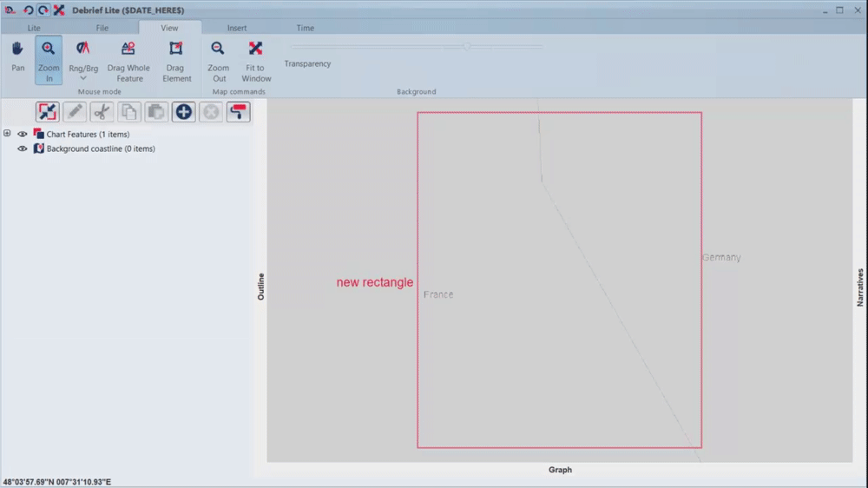Click the paste outline toolbar icon
The image size is (868, 488).
[156, 112]
